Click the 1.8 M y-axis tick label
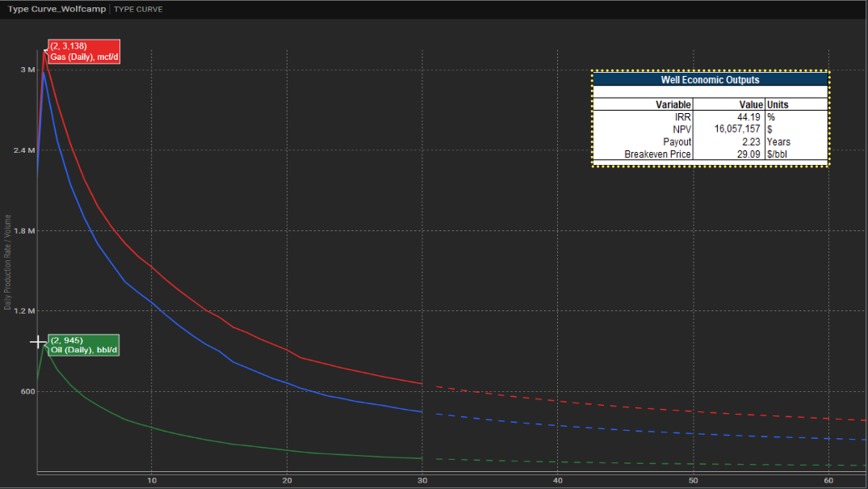 click(24, 230)
